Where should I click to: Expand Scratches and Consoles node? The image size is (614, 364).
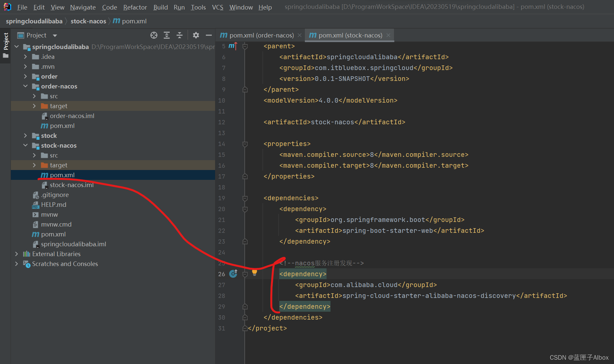(x=16, y=264)
